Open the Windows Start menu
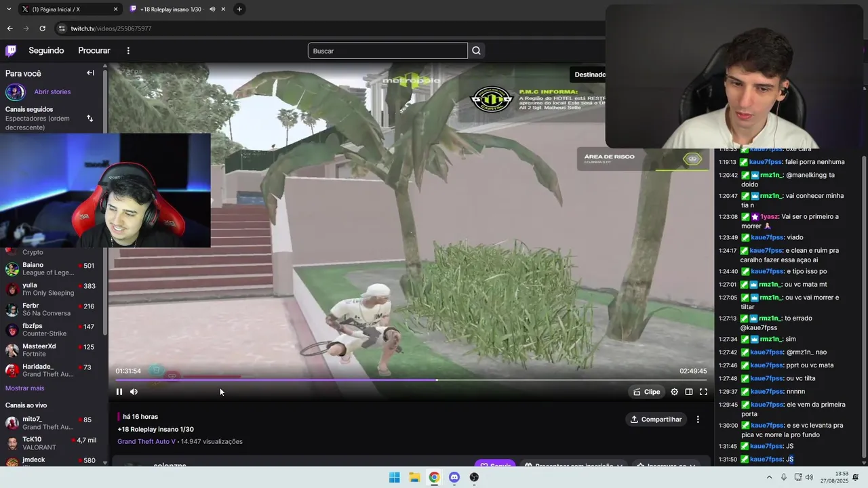The image size is (868, 488). 394,477
